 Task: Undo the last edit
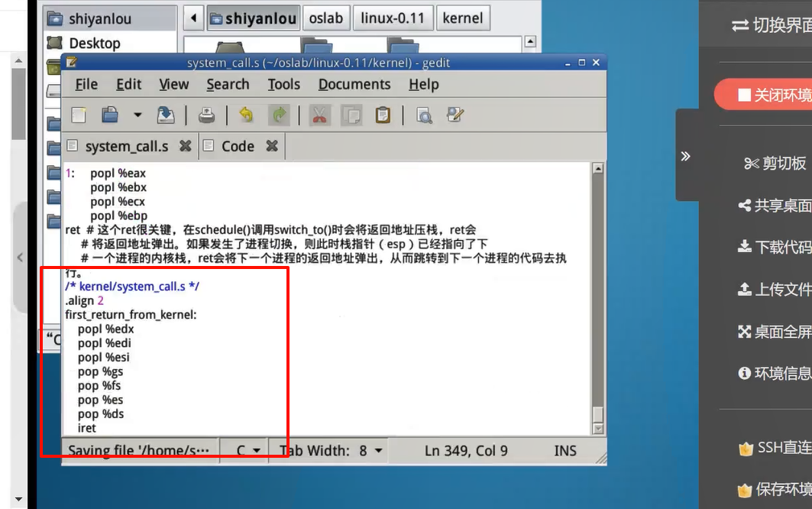(x=246, y=115)
